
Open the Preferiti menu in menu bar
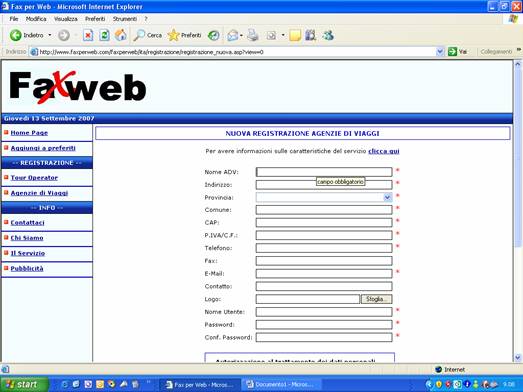(95, 19)
